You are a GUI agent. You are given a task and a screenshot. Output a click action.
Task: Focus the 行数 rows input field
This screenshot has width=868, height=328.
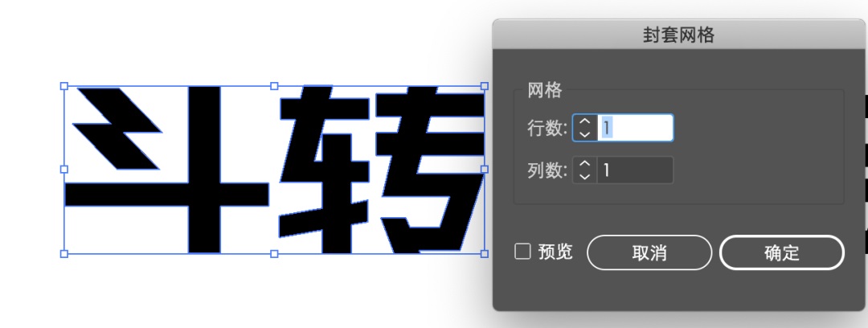[636, 128]
